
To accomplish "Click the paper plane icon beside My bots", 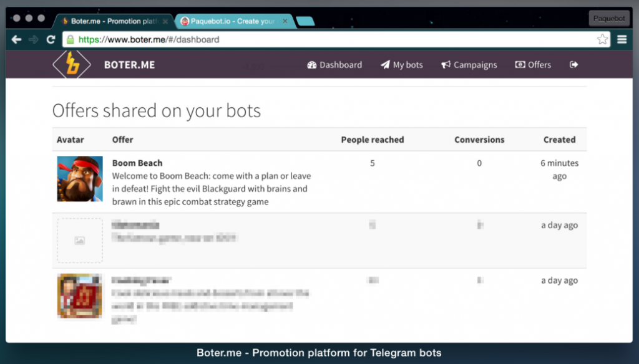I will (x=385, y=65).
